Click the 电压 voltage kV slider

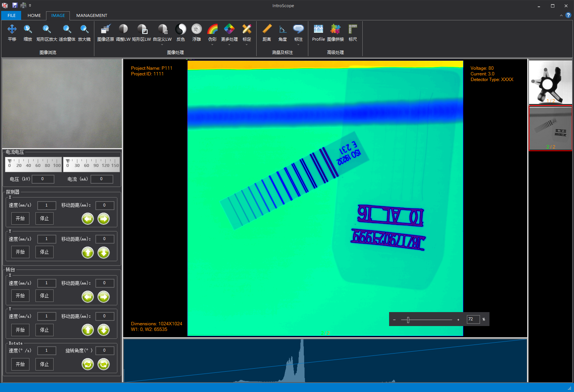click(x=33, y=164)
